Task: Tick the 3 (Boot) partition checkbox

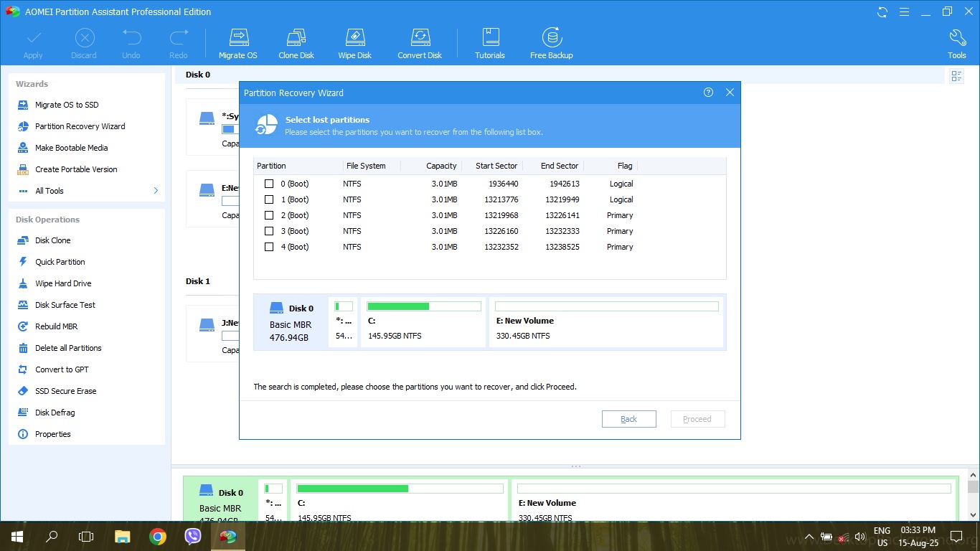Action: (269, 231)
